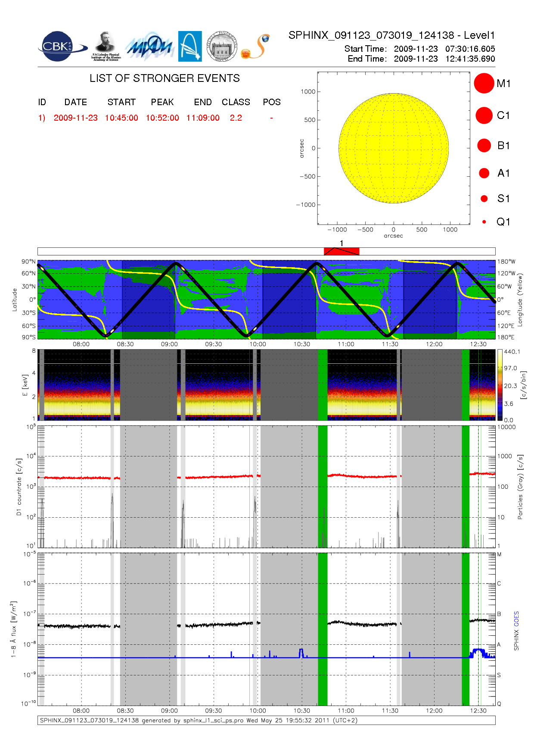Click the C1 red legend circle

pos(484,116)
